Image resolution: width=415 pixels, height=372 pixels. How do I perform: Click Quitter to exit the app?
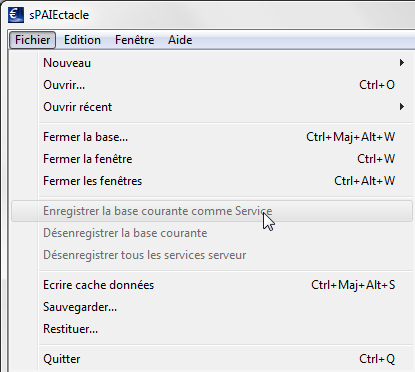(x=212, y=359)
